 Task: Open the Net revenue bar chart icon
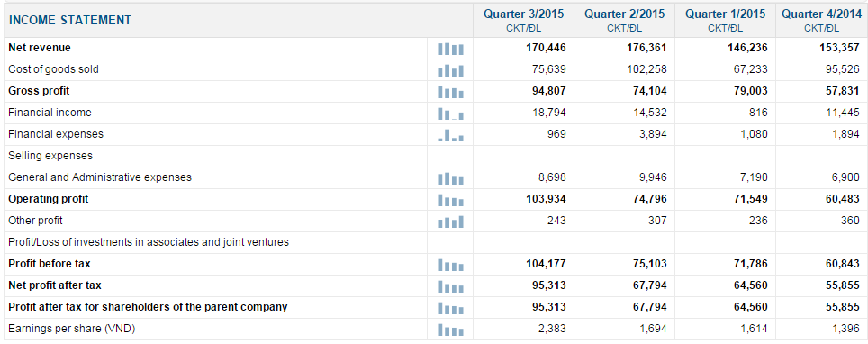pos(450,50)
